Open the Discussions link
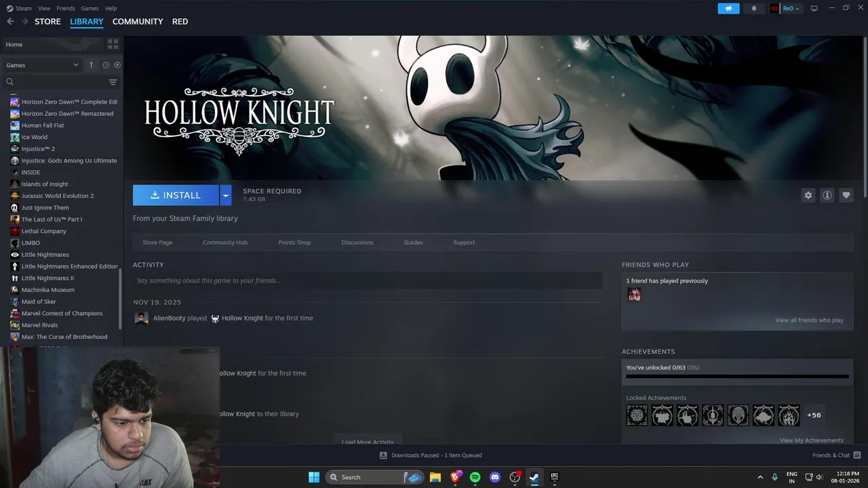Viewport: 868px width, 488px height. 357,243
